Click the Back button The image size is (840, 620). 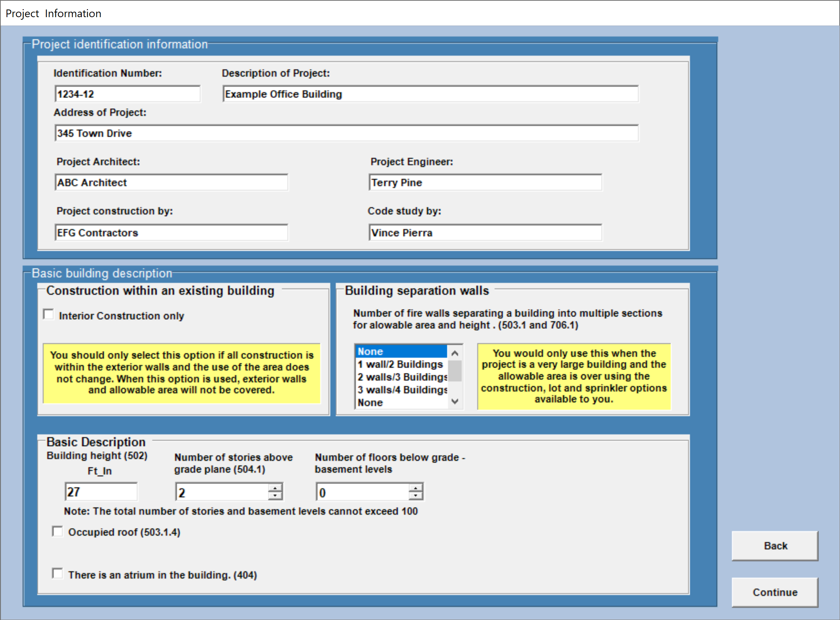click(x=775, y=545)
